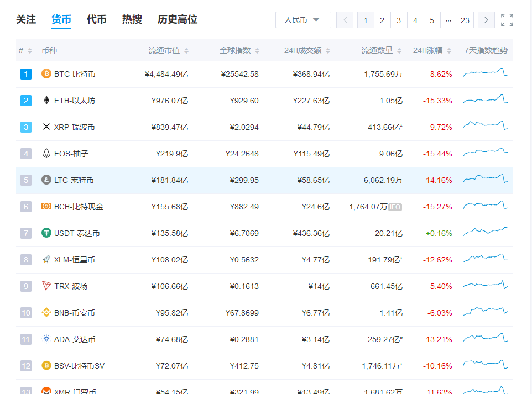Viewport: 532px width, 394px height.
Task: Toggle fullscreen view with expand icon
Action: (x=507, y=20)
